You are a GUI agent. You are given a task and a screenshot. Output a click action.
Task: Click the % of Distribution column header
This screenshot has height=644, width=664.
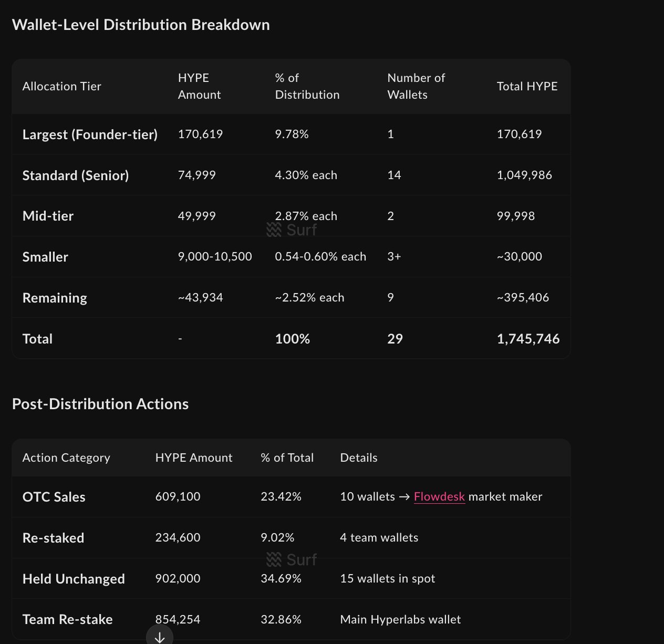[307, 86]
